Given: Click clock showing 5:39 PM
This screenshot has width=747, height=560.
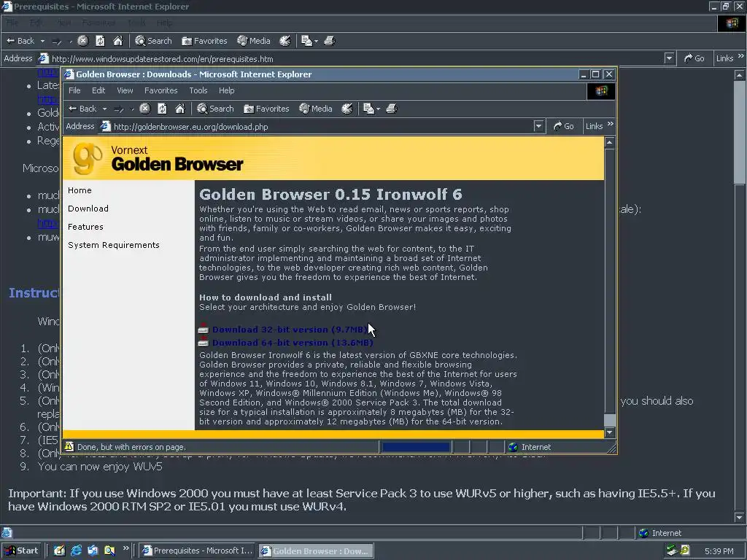Looking at the screenshot, I should click(x=719, y=551).
